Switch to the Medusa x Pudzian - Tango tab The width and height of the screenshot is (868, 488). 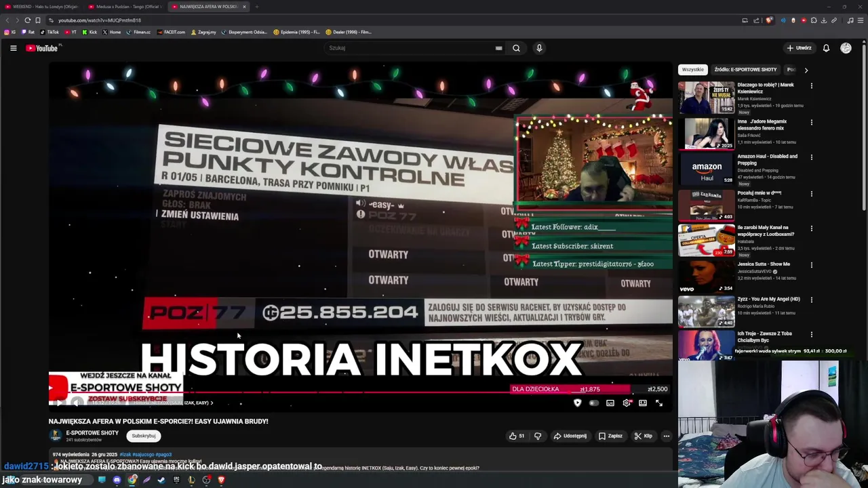tap(125, 7)
